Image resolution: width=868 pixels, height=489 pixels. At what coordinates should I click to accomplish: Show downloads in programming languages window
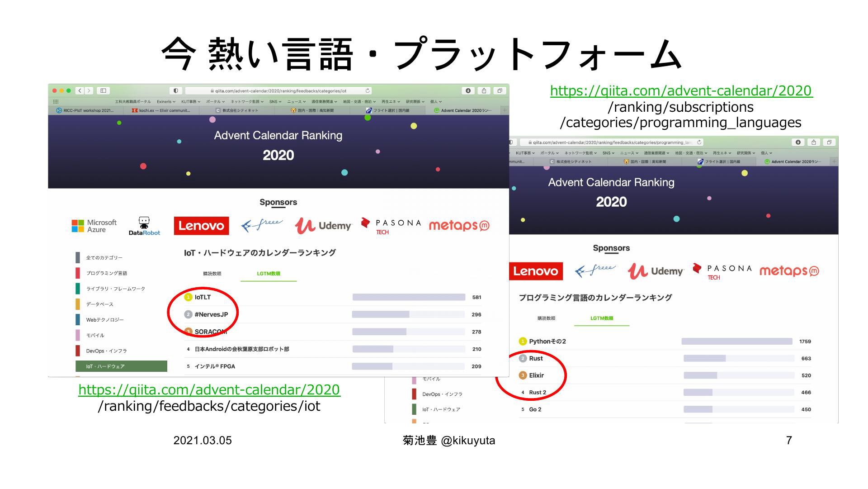tap(798, 142)
